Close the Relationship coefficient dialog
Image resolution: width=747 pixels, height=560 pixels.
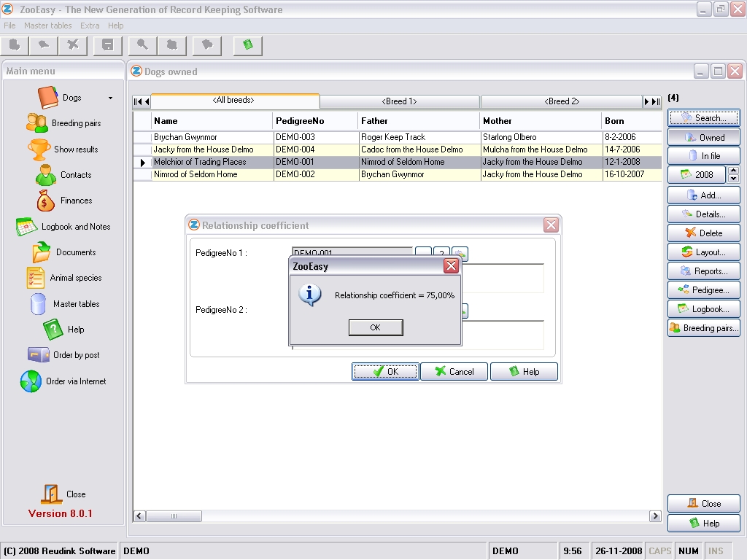pyautogui.click(x=551, y=225)
